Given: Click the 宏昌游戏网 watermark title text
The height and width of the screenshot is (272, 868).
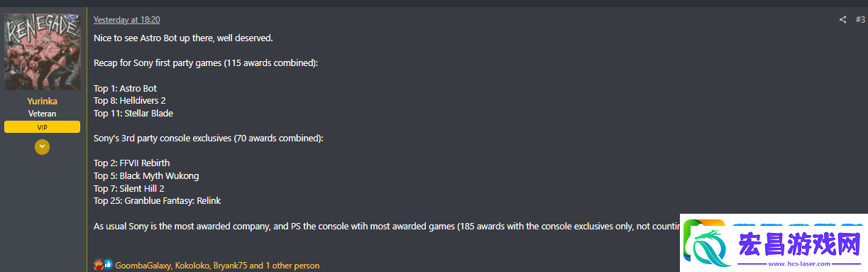Looking at the screenshot, I should [x=799, y=242].
